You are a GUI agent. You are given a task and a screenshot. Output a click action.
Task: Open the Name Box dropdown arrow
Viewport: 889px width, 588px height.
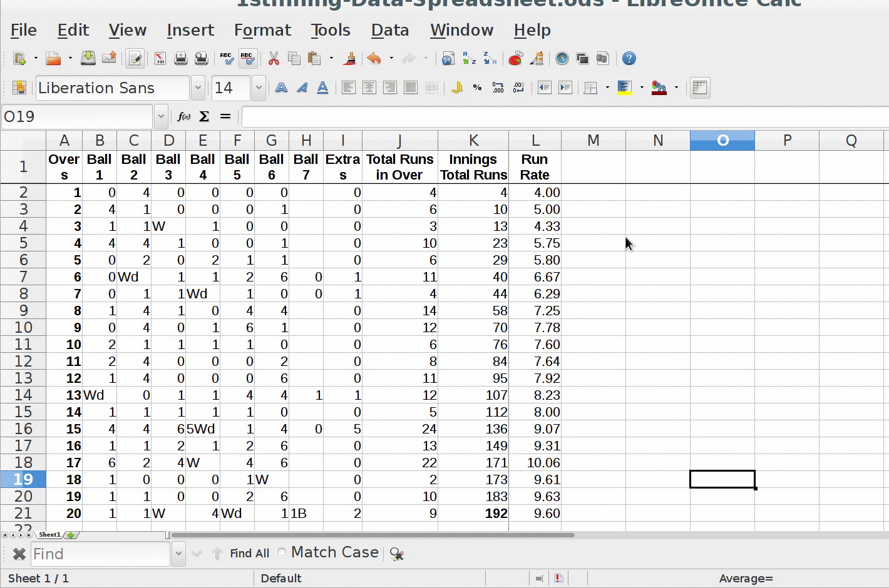tap(161, 117)
